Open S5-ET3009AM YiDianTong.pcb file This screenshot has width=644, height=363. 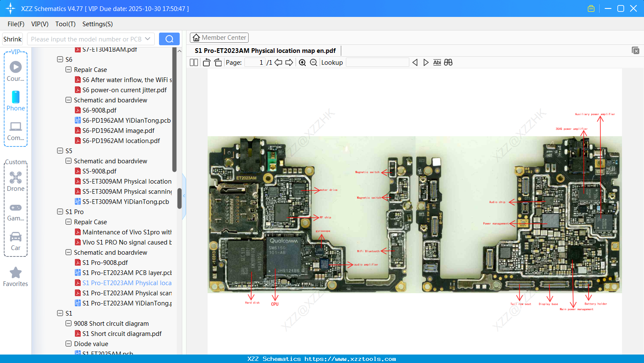(x=126, y=202)
